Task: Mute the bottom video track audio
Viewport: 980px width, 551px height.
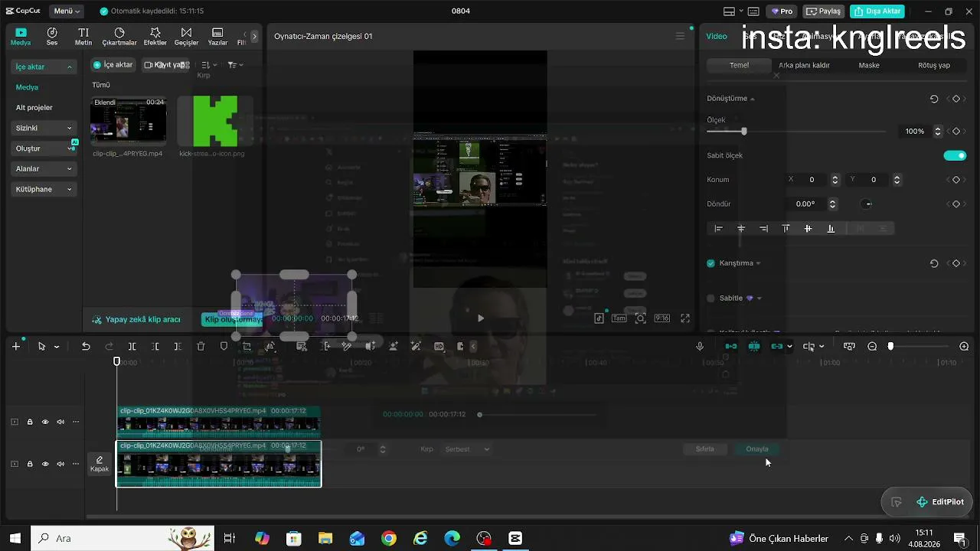Action: click(60, 464)
